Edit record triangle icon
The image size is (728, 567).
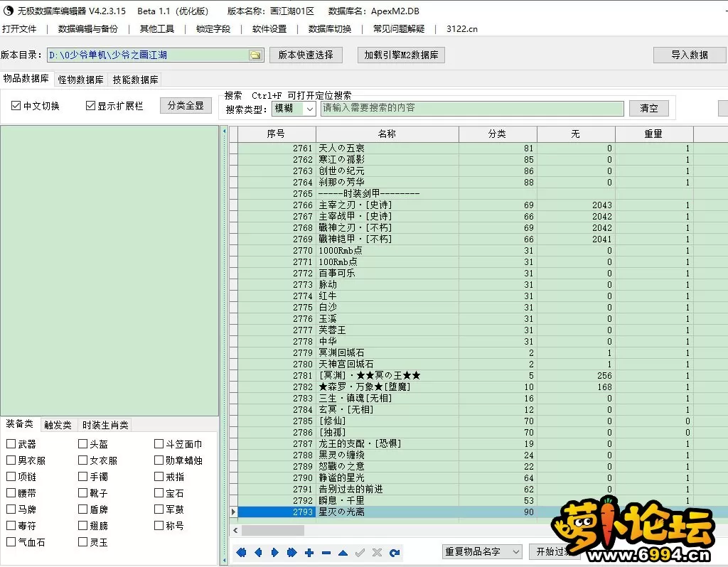343,553
